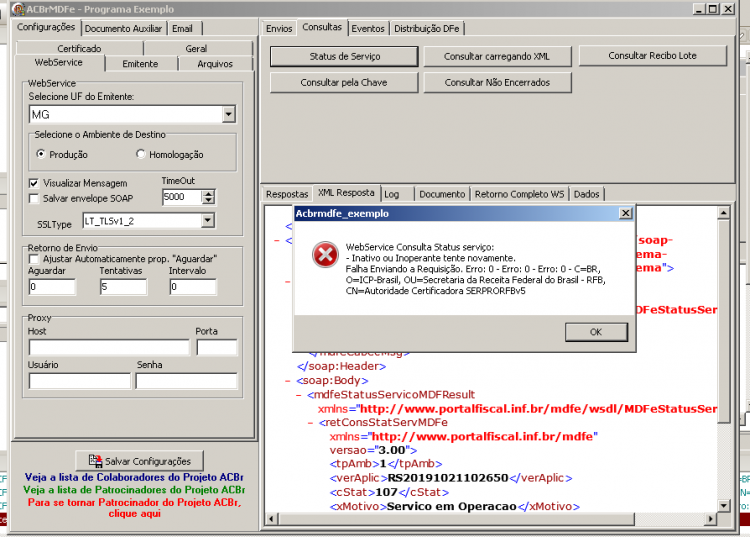Select the Consultas tab
Viewport: 750px width, 537px height.
[322, 27]
